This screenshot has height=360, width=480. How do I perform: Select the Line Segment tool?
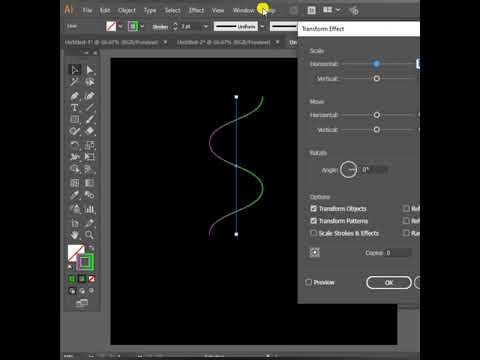[90, 108]
